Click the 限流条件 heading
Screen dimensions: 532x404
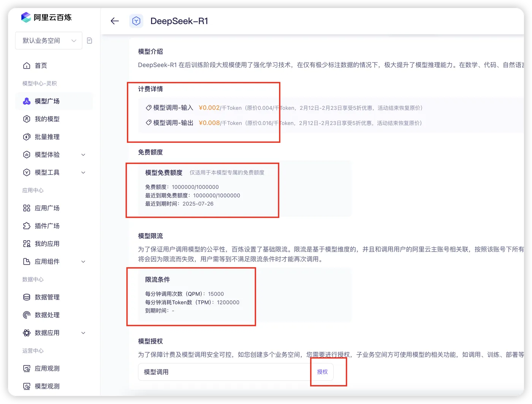coord(158,279)
